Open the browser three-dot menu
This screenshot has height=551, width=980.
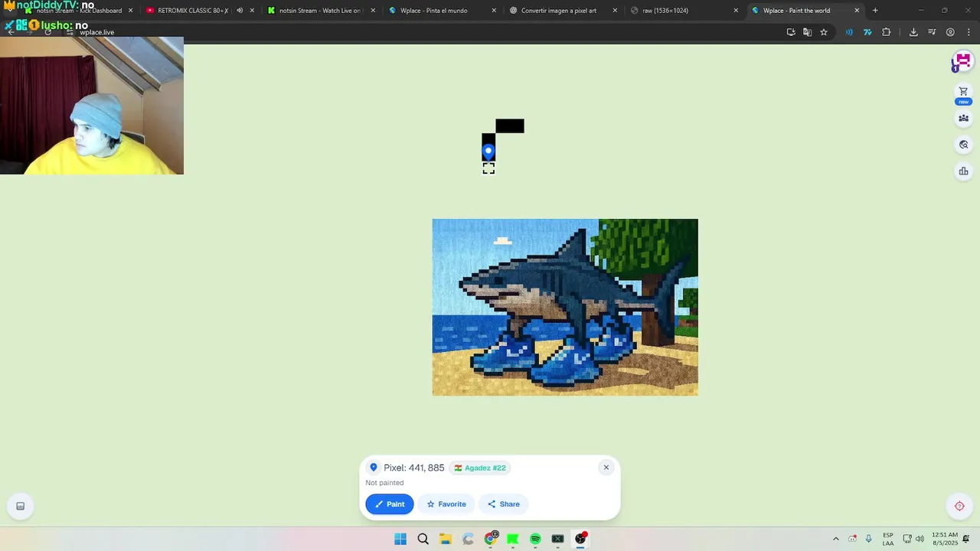969,32
